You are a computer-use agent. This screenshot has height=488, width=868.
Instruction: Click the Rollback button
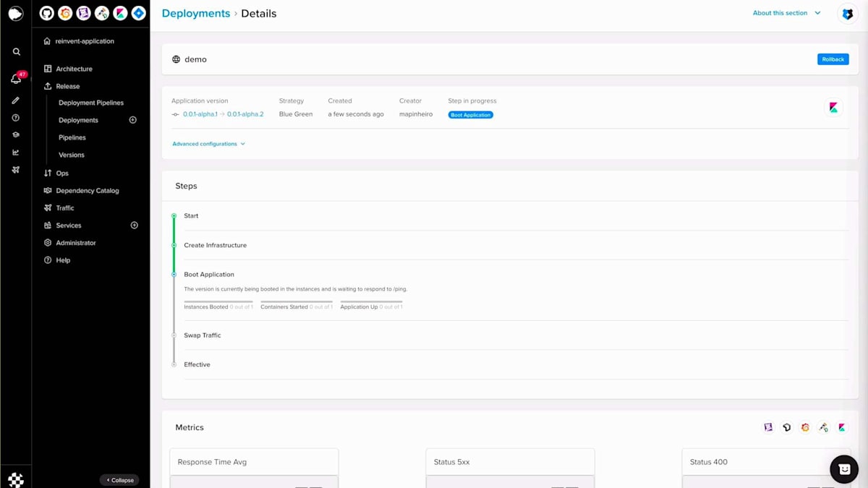[x=833, y=59]
